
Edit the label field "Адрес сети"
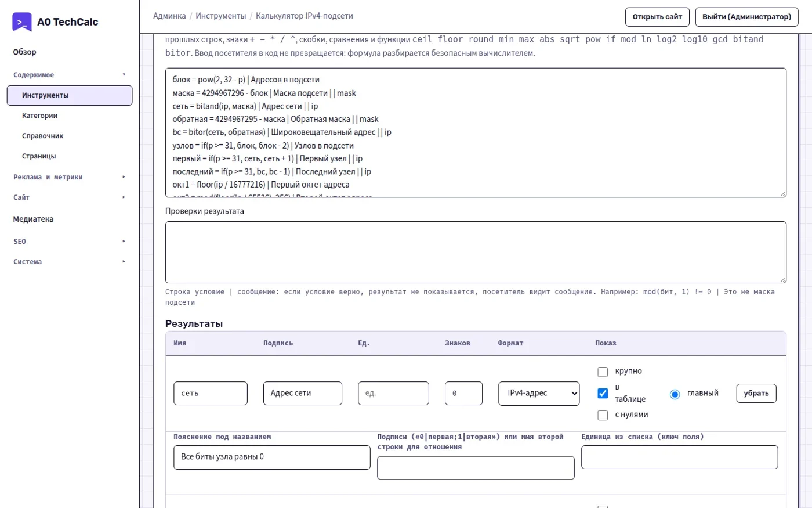303,393
